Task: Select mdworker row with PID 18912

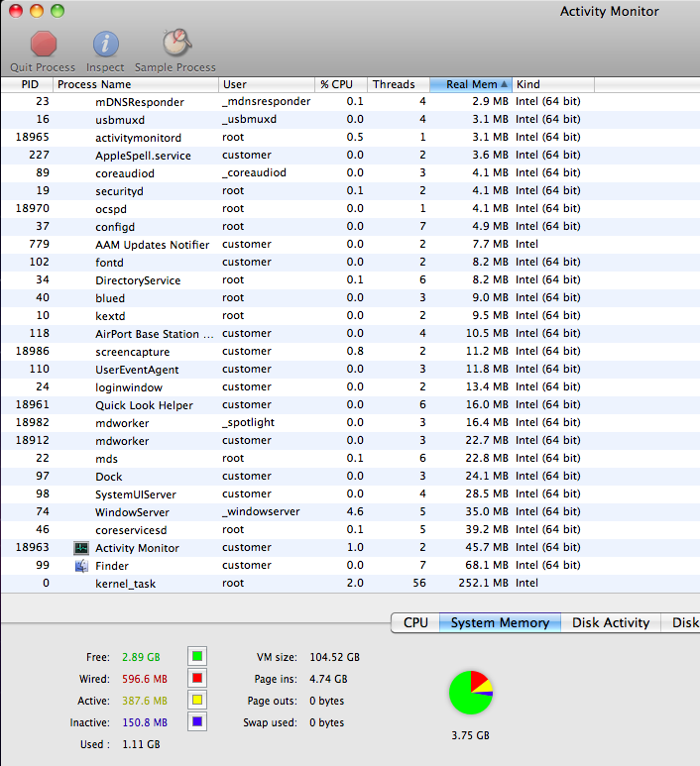Action: 350,440
